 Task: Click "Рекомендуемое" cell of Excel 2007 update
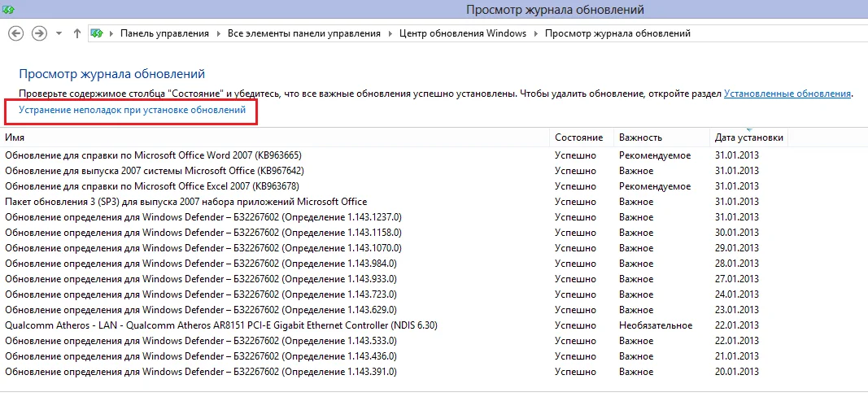tap(655, 186)
